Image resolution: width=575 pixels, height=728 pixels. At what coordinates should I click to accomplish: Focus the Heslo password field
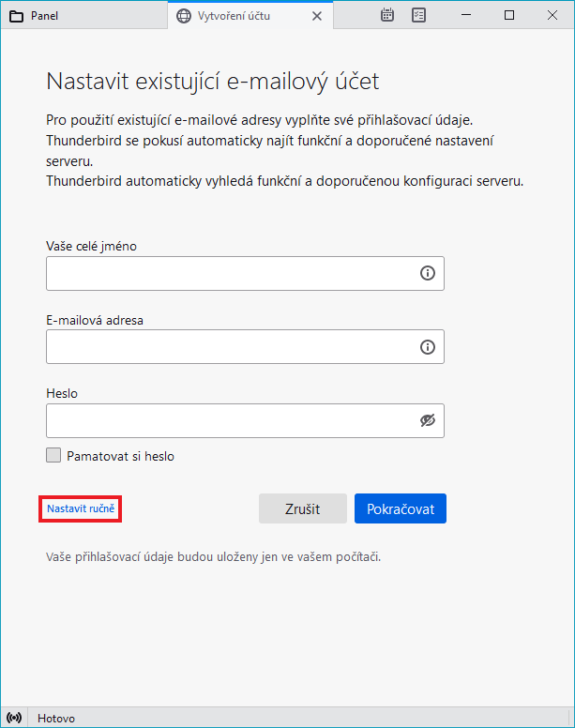(x=230, y=421)
